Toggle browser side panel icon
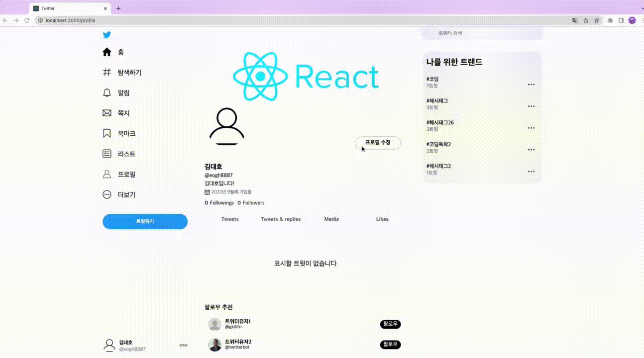644x358 pixels. [621, 20]
